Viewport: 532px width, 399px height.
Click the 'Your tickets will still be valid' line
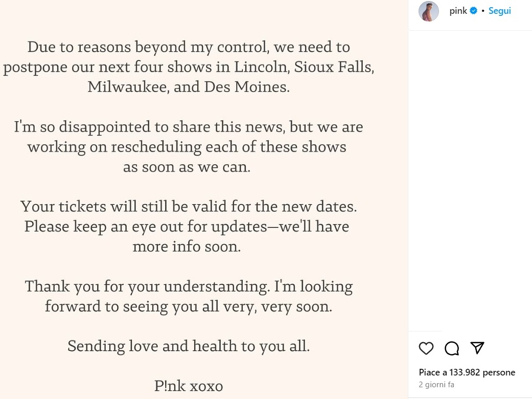[189, 207]
